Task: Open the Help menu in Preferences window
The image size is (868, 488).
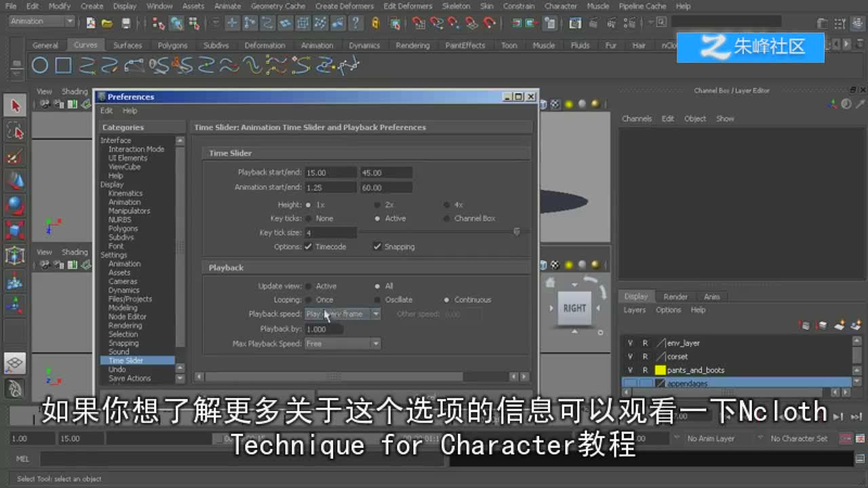Action: pos(130,110)
